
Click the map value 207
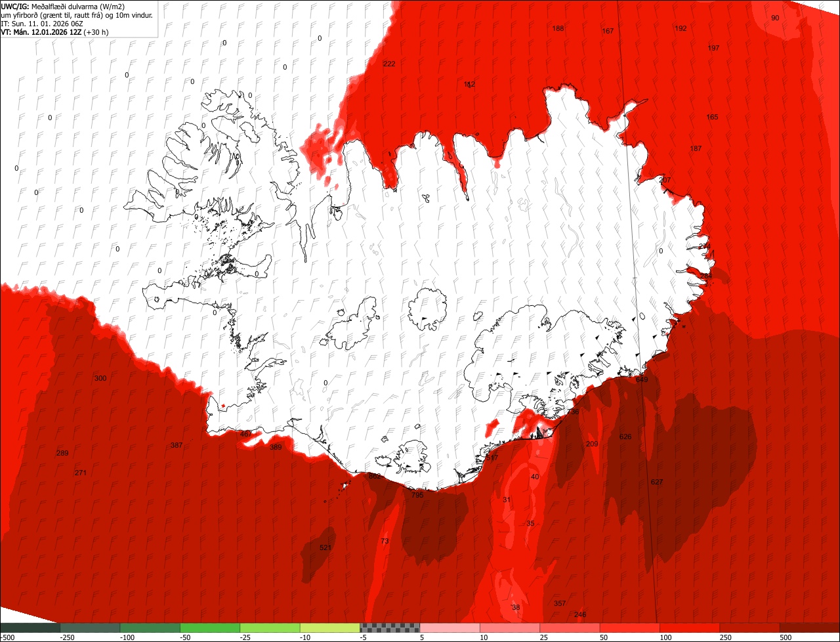tap(665, 180)
